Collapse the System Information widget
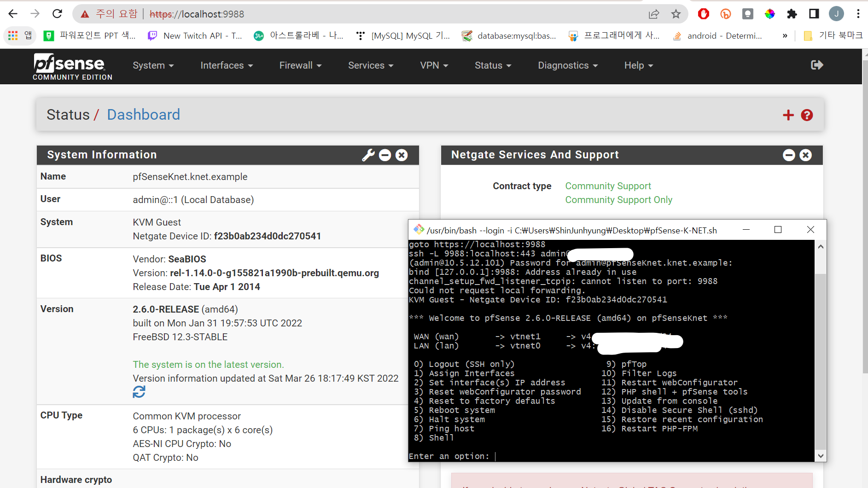 click(x=385, y=155)
